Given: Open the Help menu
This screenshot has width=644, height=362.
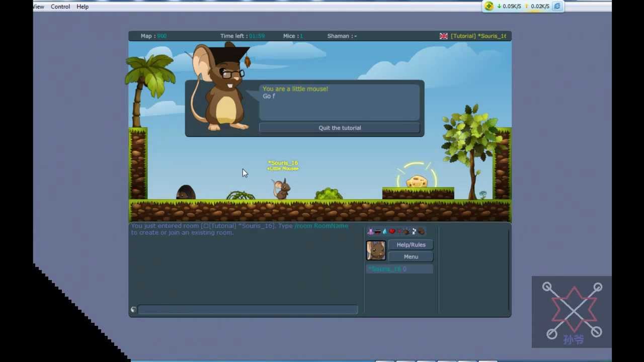Looking at the screenshot, I should coord(83,7).
